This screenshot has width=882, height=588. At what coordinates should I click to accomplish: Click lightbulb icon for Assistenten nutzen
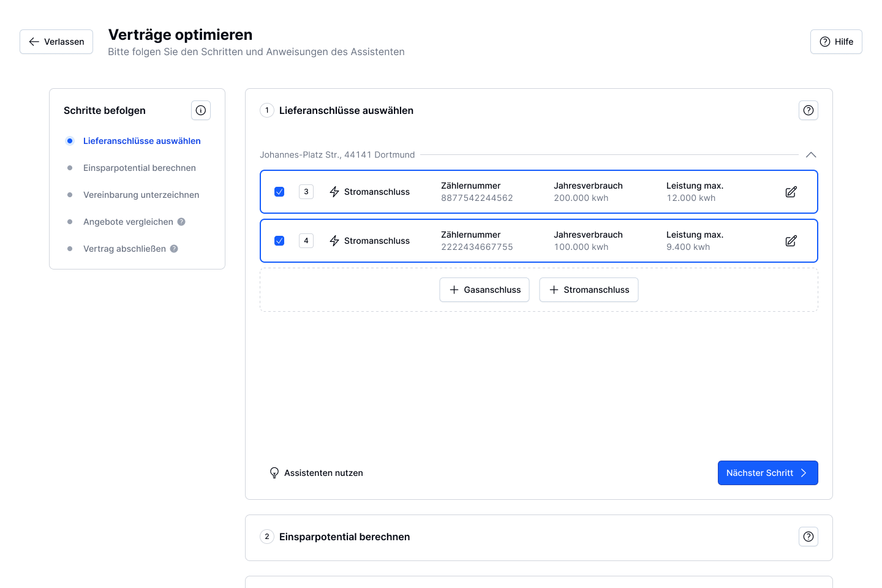[x=274, y=473]
